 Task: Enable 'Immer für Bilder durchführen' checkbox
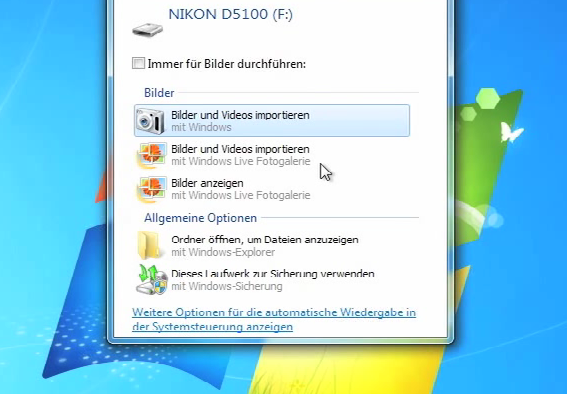(x=138, y=63)
